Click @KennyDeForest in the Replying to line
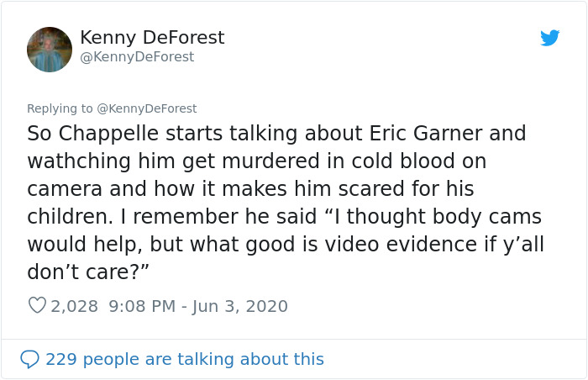 tap(147, 108)
